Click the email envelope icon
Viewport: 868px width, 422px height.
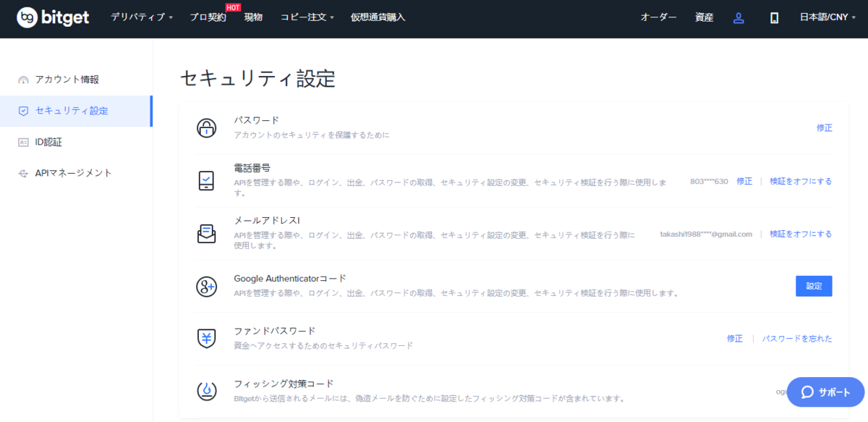(x=206, y=234)
